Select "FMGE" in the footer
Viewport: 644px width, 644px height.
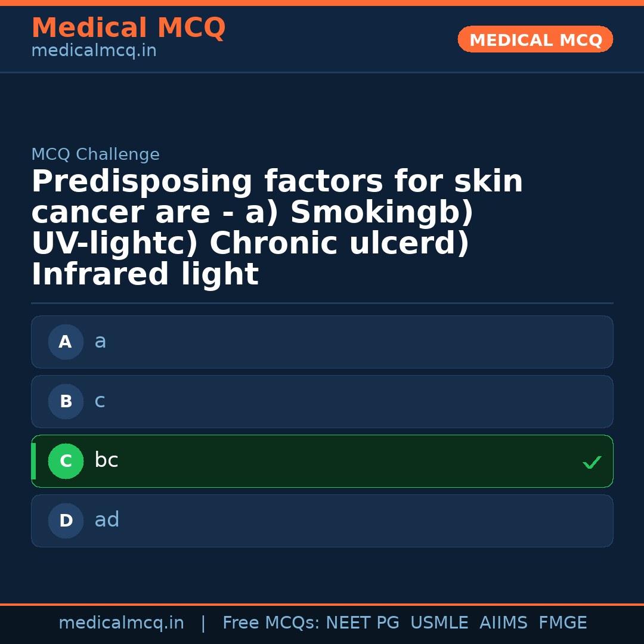(x=562, y=623)
